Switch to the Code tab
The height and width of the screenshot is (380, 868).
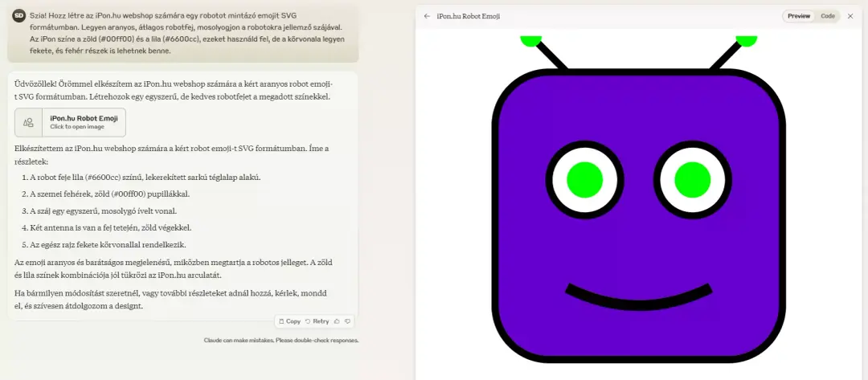(x=828, y=16)
